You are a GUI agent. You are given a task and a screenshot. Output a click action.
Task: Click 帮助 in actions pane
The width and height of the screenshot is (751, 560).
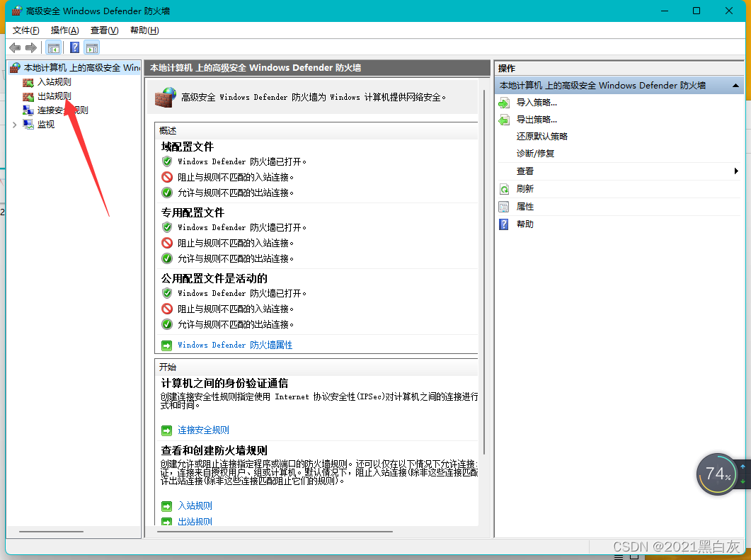point(525,224)
